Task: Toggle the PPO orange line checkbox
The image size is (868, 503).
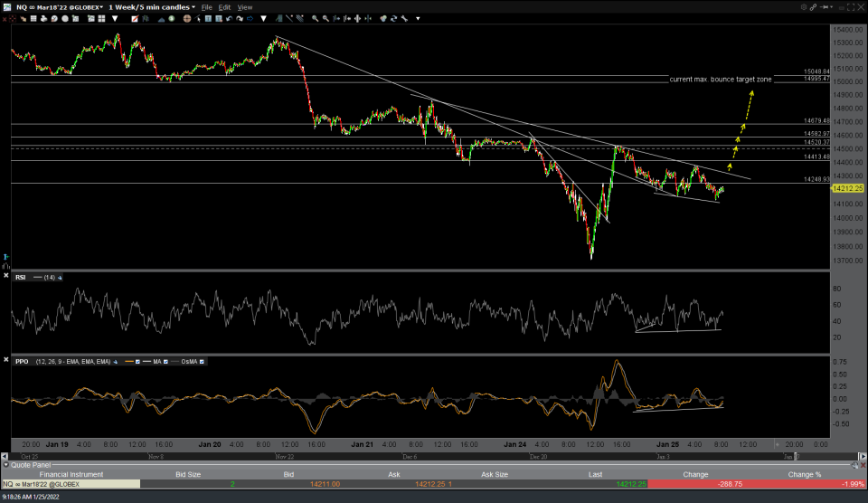Action: pos(137,362)
